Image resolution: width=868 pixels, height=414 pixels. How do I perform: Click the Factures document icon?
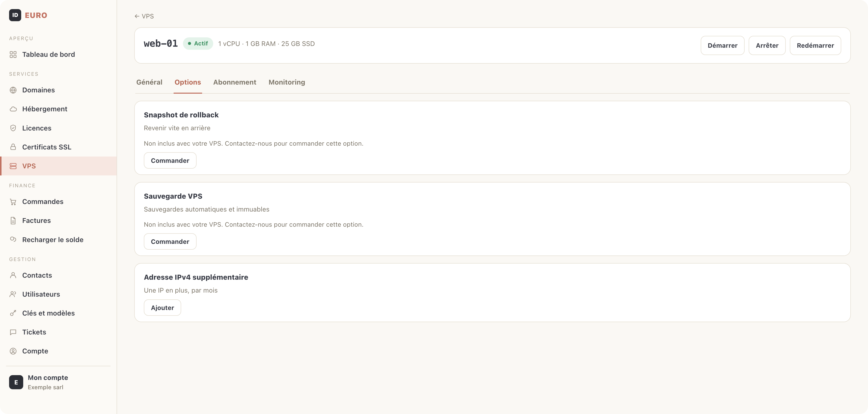point(13,220)
